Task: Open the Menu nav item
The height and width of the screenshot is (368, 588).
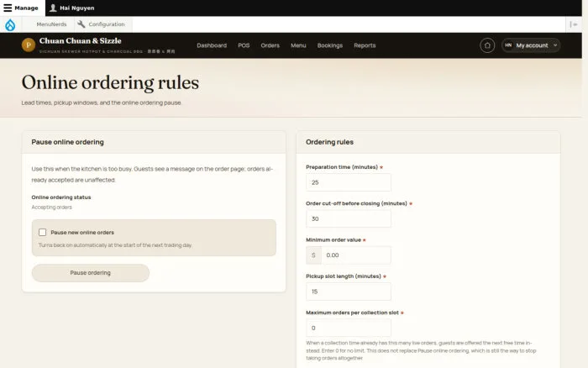Action: tap(298, 45)
